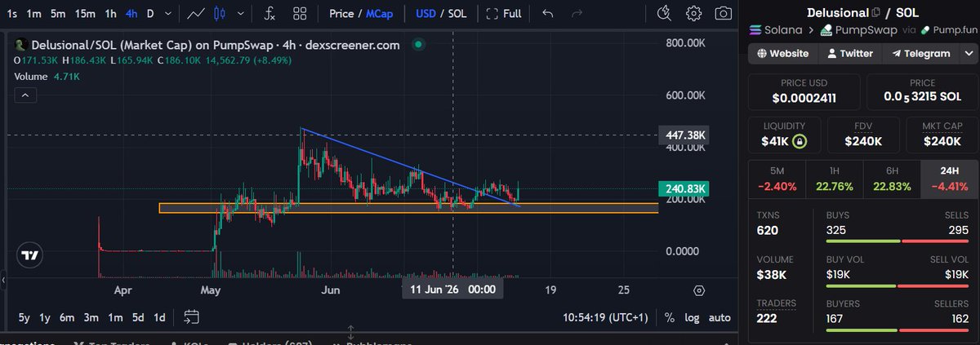Set chart range to 1d
This screenshot has width=980, height=345.
click(x=159, y=316)
